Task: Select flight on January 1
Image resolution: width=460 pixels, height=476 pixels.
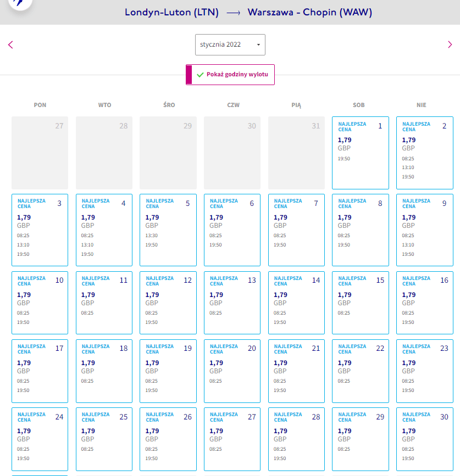Action: (361, 153)
